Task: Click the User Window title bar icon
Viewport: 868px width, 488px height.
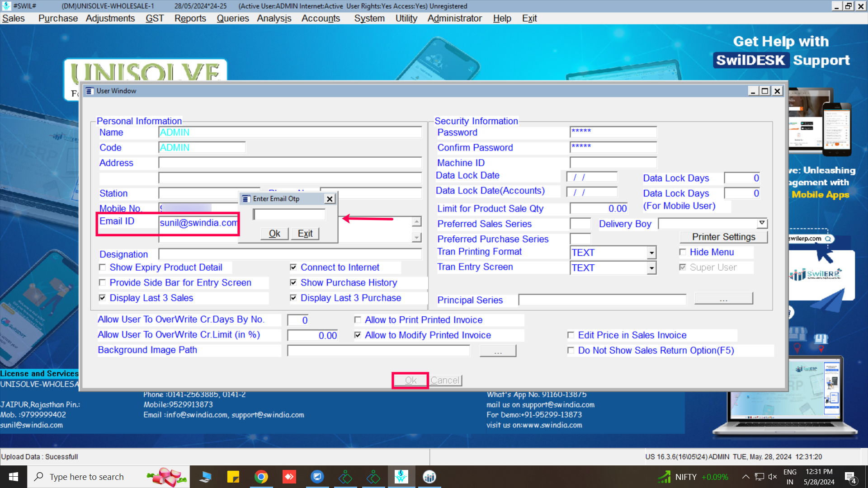Action: (x=90, y=91)
